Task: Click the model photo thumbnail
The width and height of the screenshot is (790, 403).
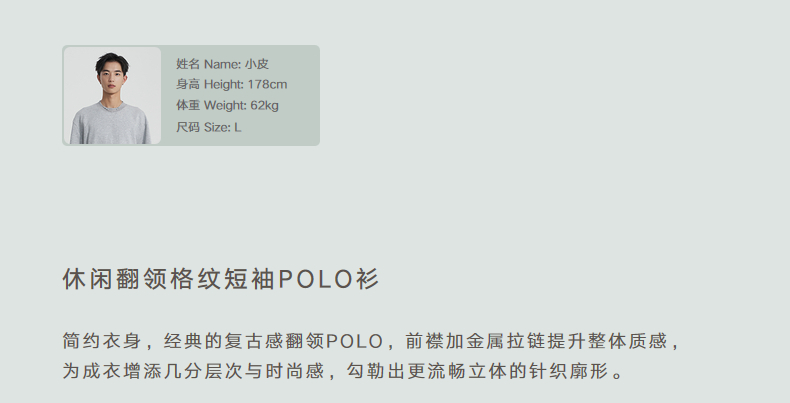Action: click(x=112, y=95)
